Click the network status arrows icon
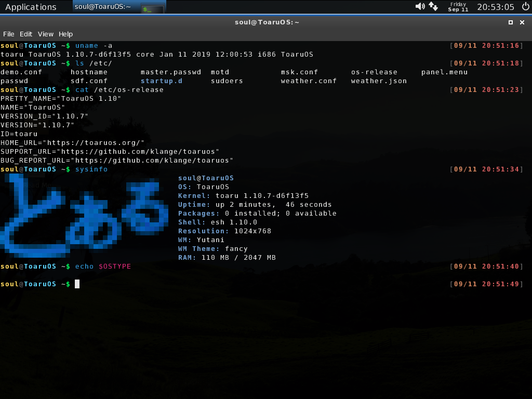 click(x=433, y=6)
